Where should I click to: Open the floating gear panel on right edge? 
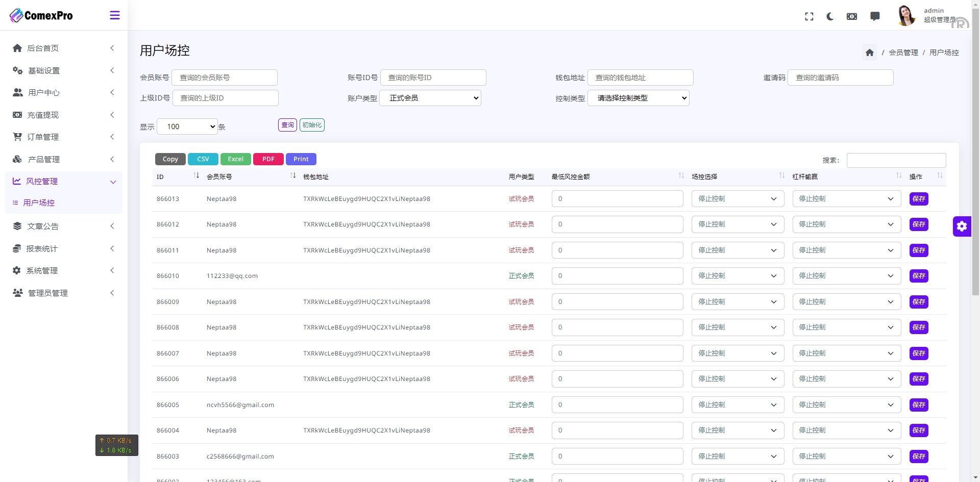pyautogui.click(x=962, y=226)
